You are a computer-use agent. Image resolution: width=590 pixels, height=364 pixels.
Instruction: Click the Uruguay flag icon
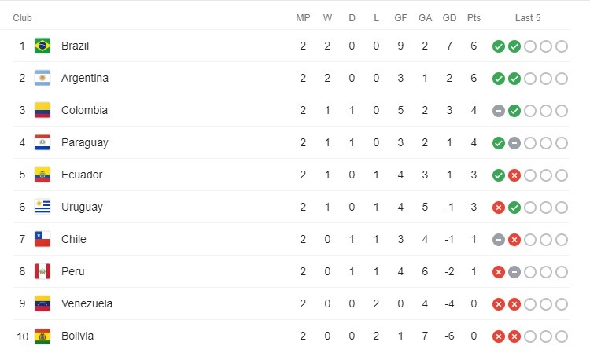pos(42,207)
